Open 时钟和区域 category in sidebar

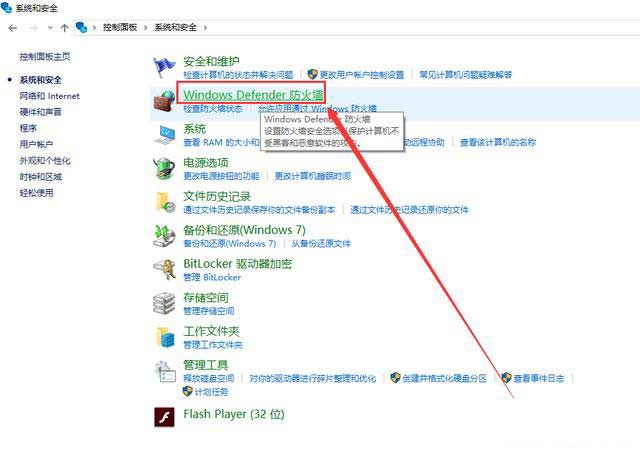click(40, 177)
